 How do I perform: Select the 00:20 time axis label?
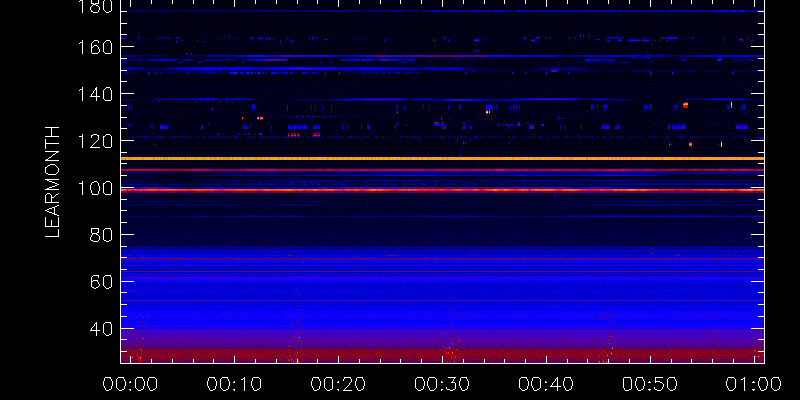pos(338,384)
